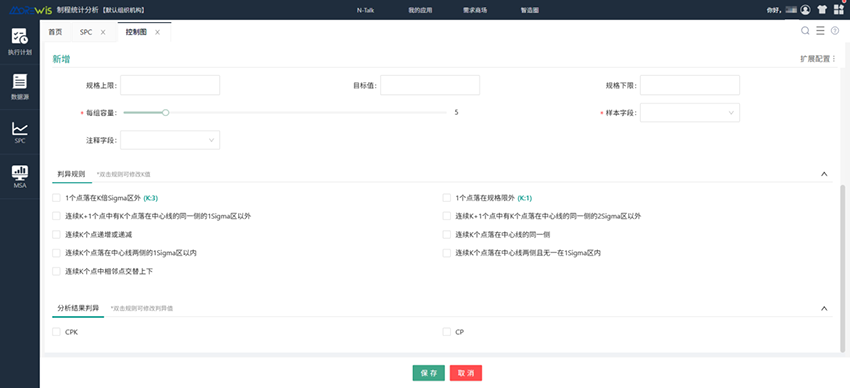
Task: Check '1个点落在K倍Sigma区外' rule
Action: 56,198
